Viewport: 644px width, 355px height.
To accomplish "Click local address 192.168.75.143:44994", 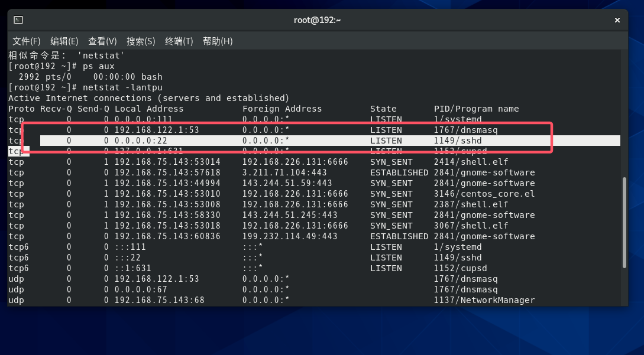I will (x=167, y=184).
